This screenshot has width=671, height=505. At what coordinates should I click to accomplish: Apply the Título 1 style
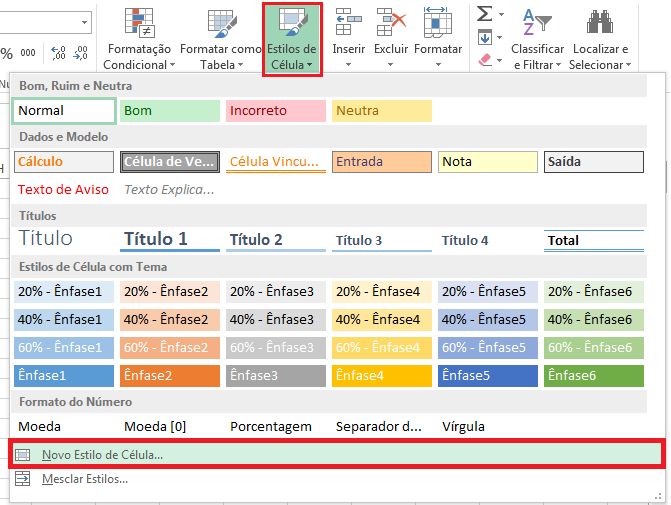pyautogui.click(x=170, y=240)
